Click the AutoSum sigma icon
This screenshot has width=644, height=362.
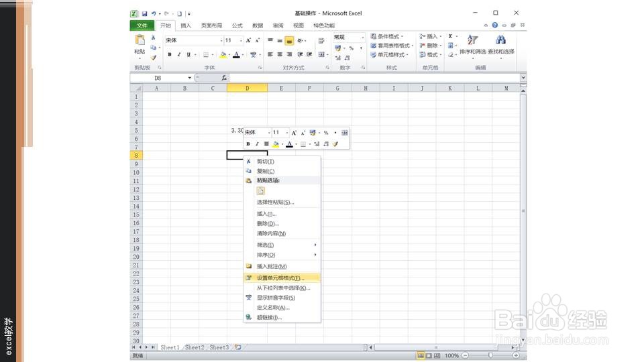[451, 36]
